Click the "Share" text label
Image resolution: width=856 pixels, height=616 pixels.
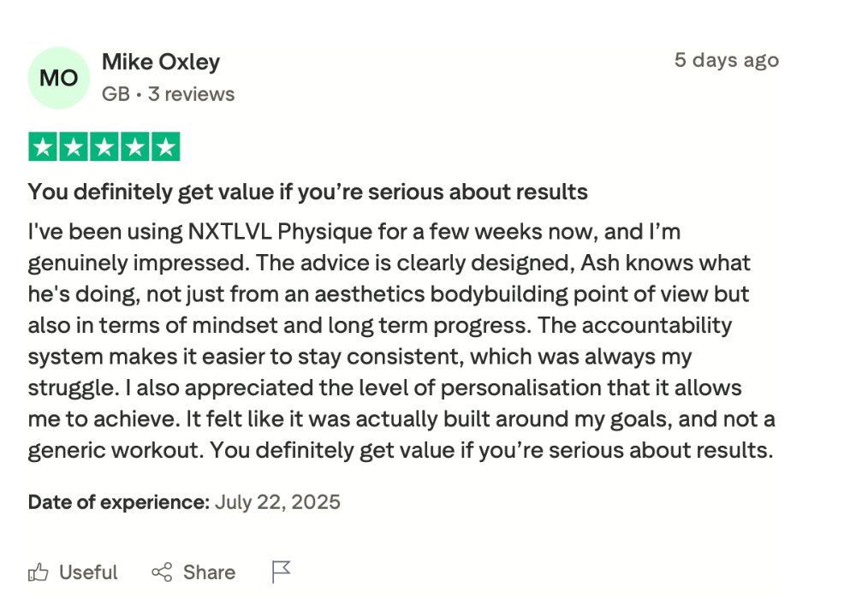pos(209,572)
